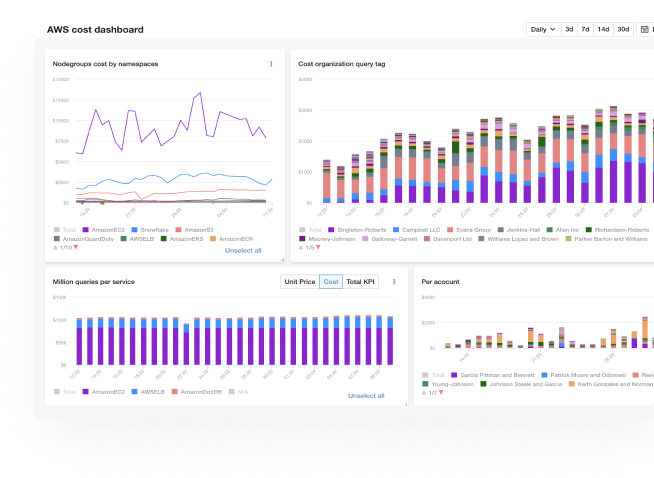Toggle Williams Lopez and Brown legend entry
The image size is (654, 478).
coord(518,239)
